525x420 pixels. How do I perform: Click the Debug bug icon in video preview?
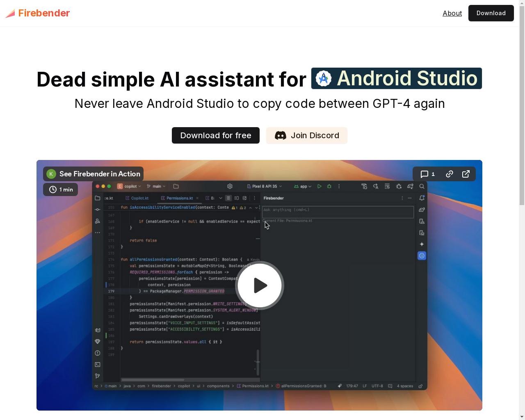pos(329,186)
